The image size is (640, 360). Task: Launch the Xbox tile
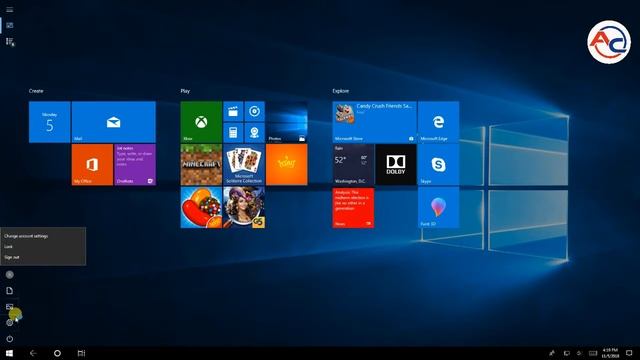pos(201,122)
